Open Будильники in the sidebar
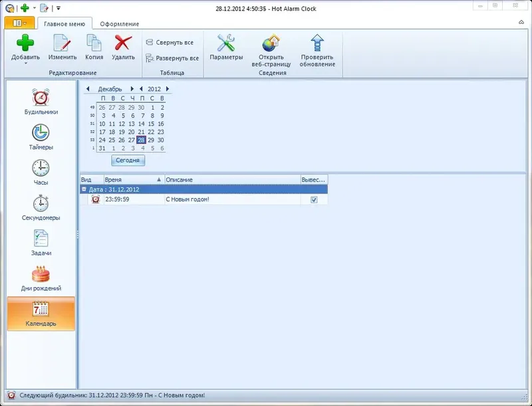 41,102
